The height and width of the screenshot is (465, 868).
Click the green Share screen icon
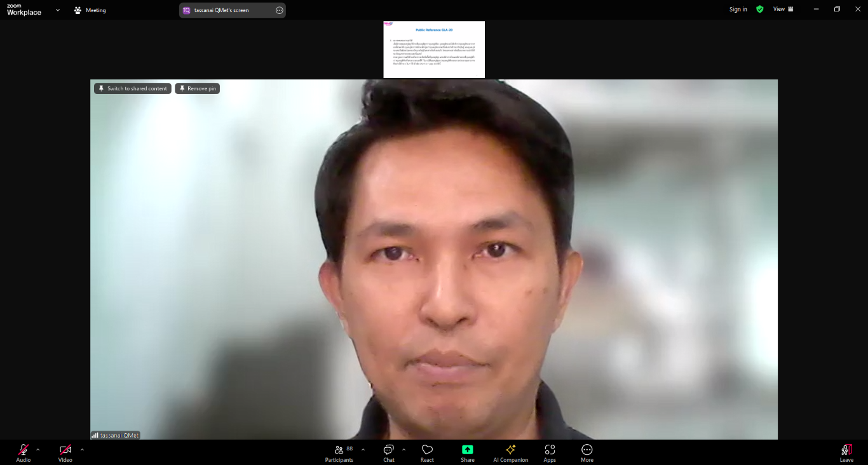coord(468,450)
